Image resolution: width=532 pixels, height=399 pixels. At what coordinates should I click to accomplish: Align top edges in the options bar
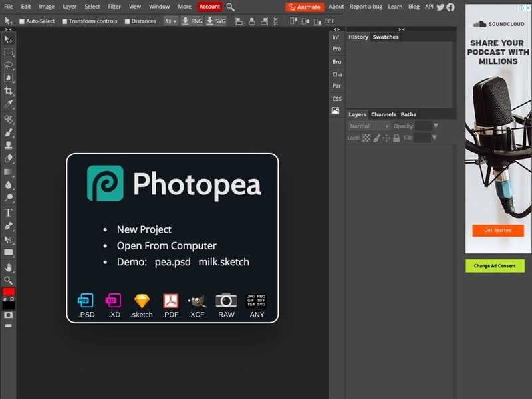pos(293,21)
